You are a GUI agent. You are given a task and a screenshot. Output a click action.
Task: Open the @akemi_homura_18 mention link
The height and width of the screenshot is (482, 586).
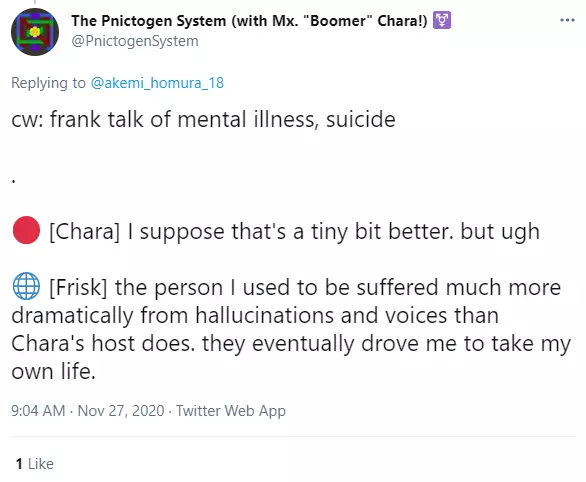[157, 83]
